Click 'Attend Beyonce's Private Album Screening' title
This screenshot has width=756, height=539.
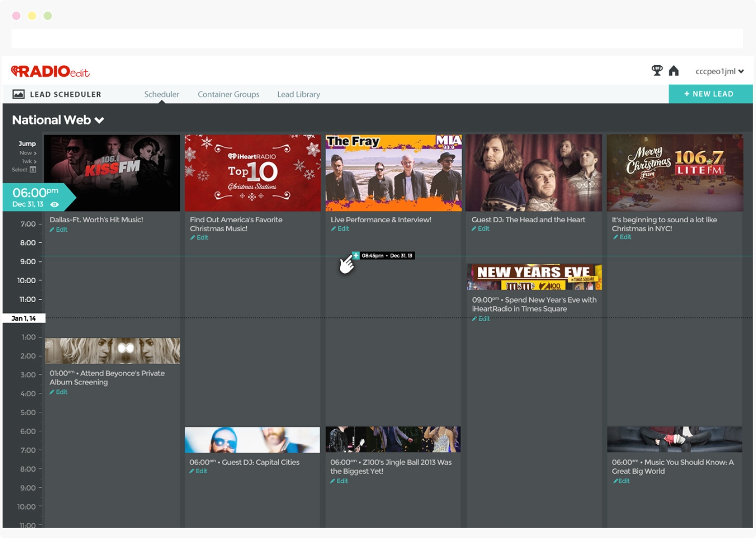tap(107, 378)
